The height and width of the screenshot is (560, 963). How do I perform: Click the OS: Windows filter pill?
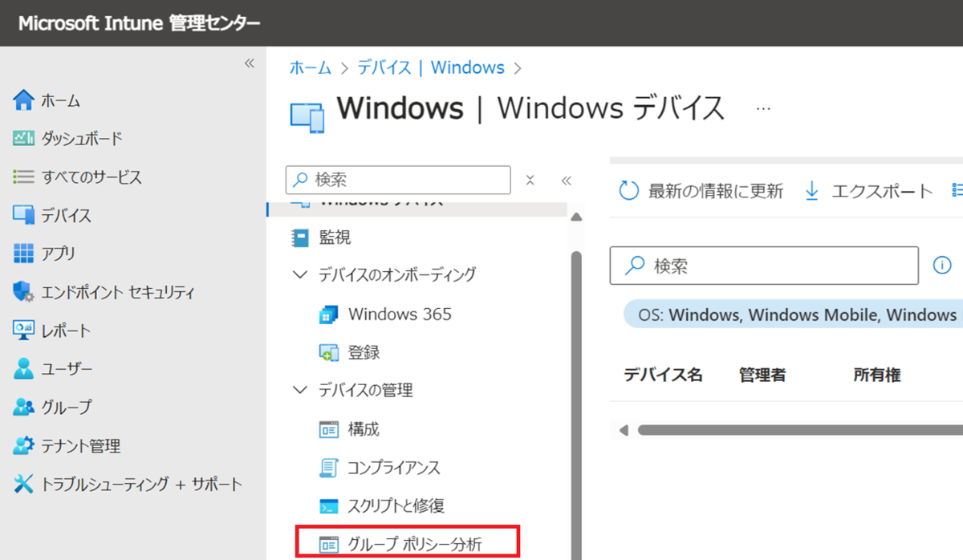click(794, 314)
